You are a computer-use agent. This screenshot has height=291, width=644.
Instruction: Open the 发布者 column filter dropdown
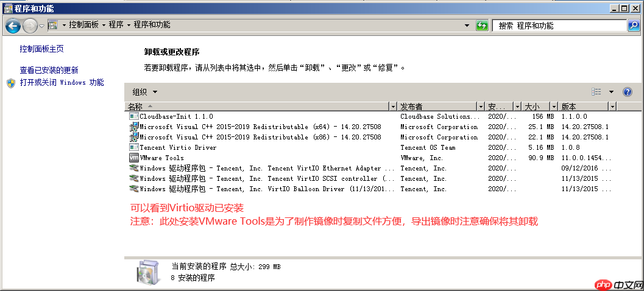481,107
